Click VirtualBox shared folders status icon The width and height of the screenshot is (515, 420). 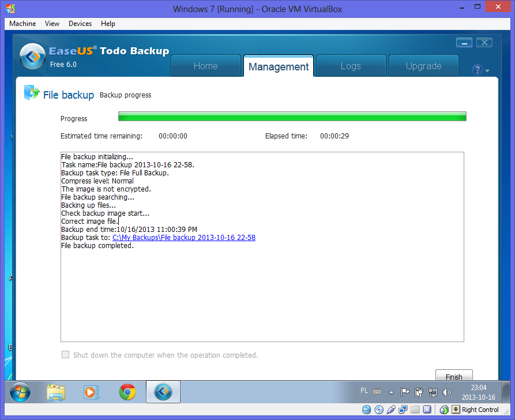[x=415, y=410]
